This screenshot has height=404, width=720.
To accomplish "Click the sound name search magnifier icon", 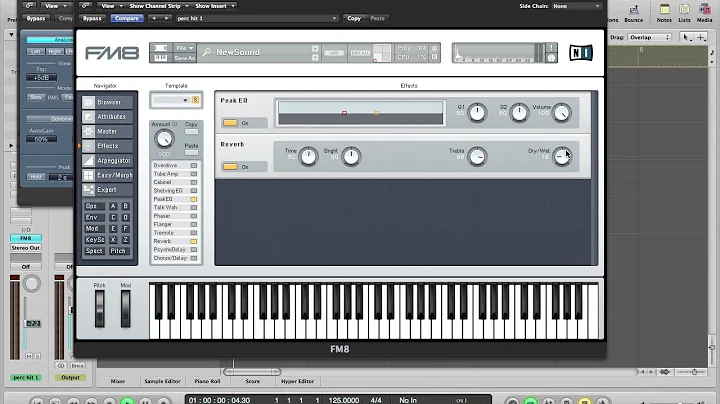I will pos(207,52).
